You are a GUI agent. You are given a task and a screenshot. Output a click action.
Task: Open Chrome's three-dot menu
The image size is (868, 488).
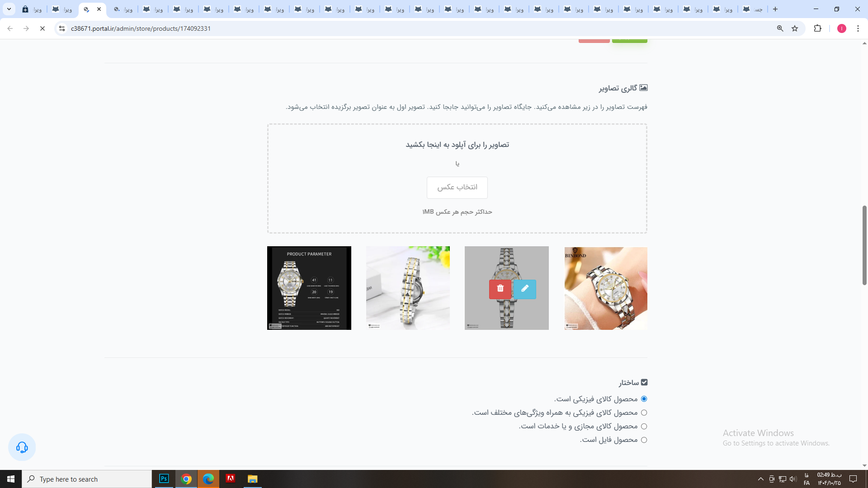tap(858, 28)
